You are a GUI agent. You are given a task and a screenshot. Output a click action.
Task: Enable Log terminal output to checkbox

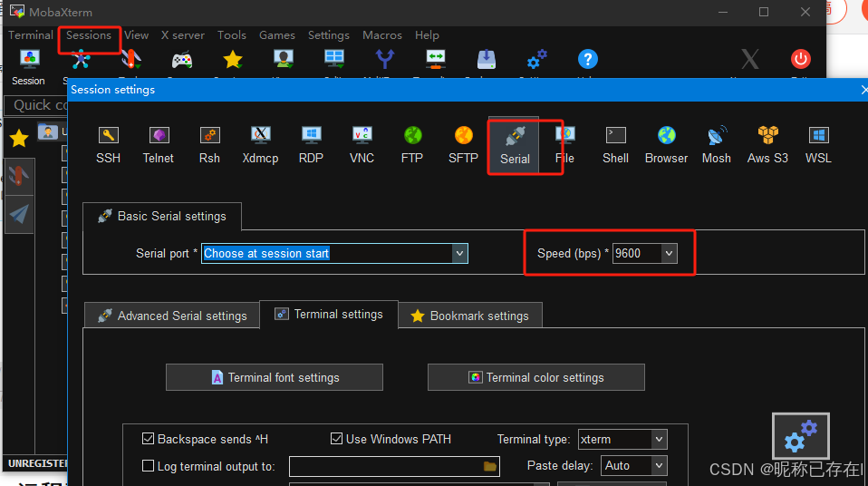(148, 466)
